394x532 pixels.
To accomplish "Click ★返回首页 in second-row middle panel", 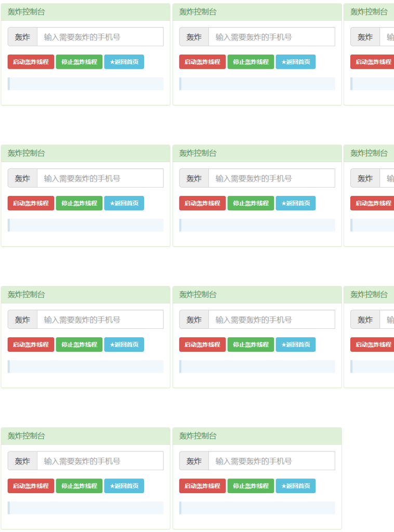I will coord(296,203).
